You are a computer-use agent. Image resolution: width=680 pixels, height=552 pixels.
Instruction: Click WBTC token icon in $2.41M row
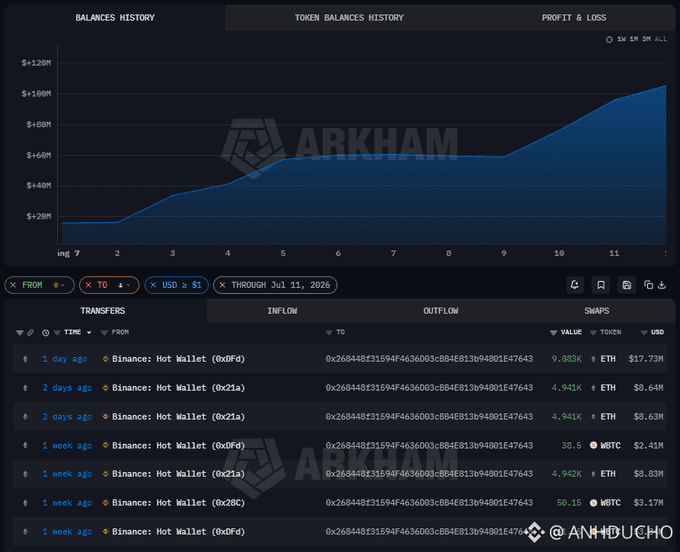[x=593, y=445]
